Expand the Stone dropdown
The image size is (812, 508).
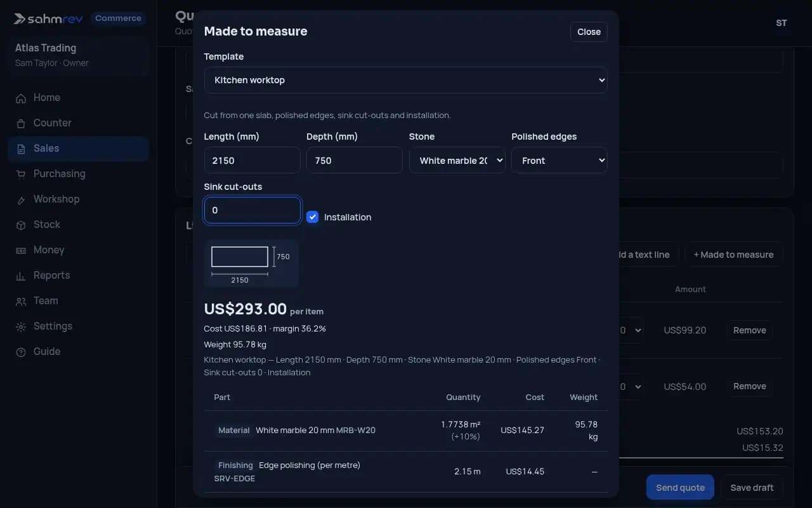pos(457,161)
